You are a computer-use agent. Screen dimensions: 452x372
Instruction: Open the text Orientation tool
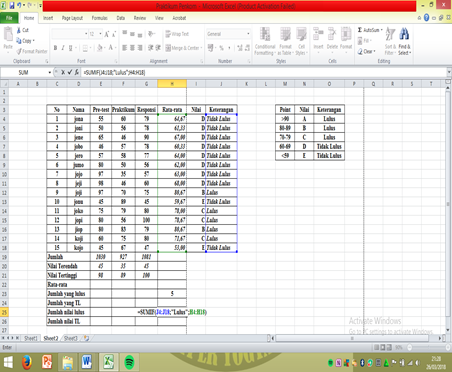[x=151, y=34]
